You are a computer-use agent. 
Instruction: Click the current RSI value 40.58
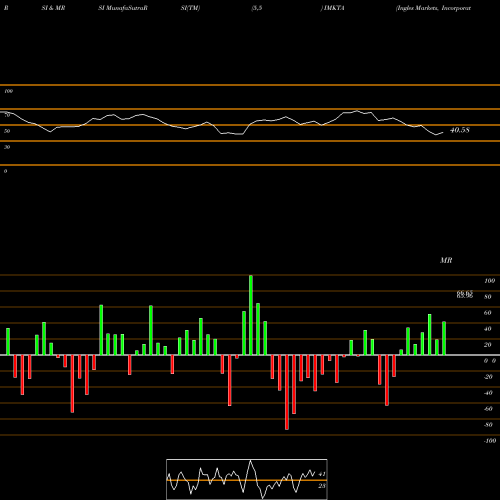[460, 130]
